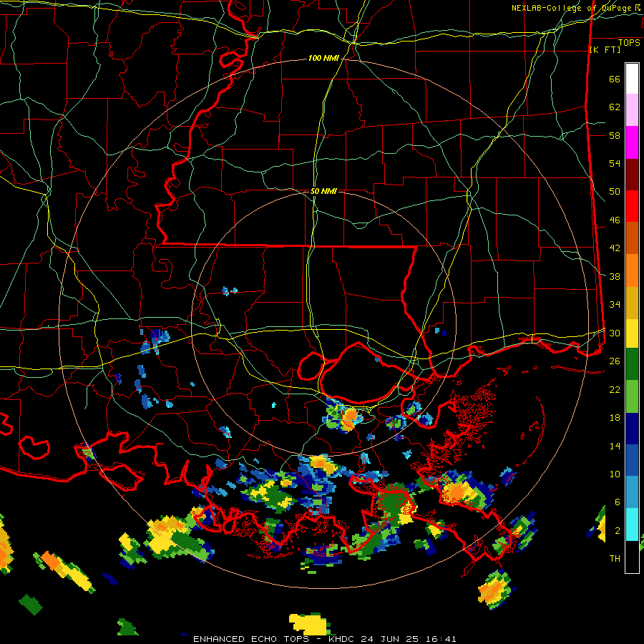Click the legend value 58
644x644 pixels.
point(615,135)
